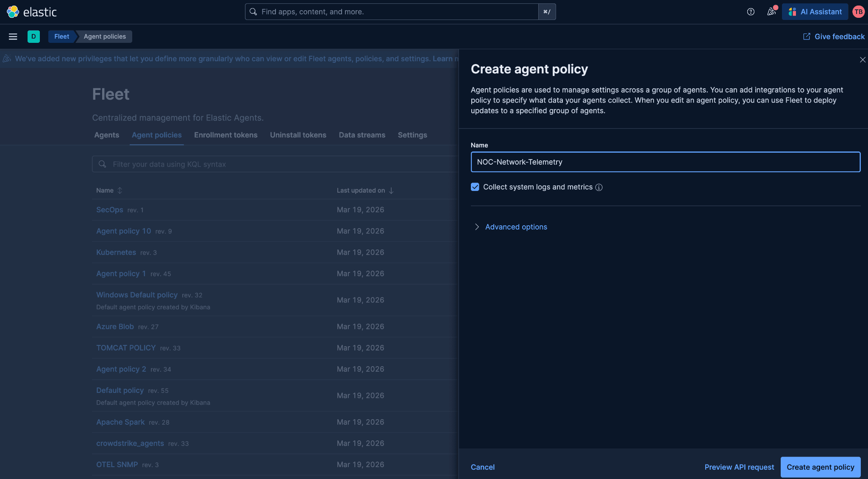
Task: Click the KQL filter magnifier icon
Action: (x=102, y=164)
